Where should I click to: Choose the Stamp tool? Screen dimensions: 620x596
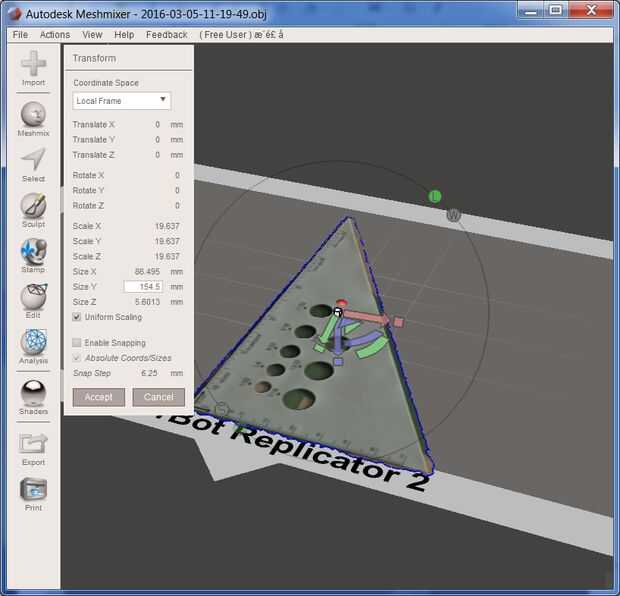tap(33, 251)
